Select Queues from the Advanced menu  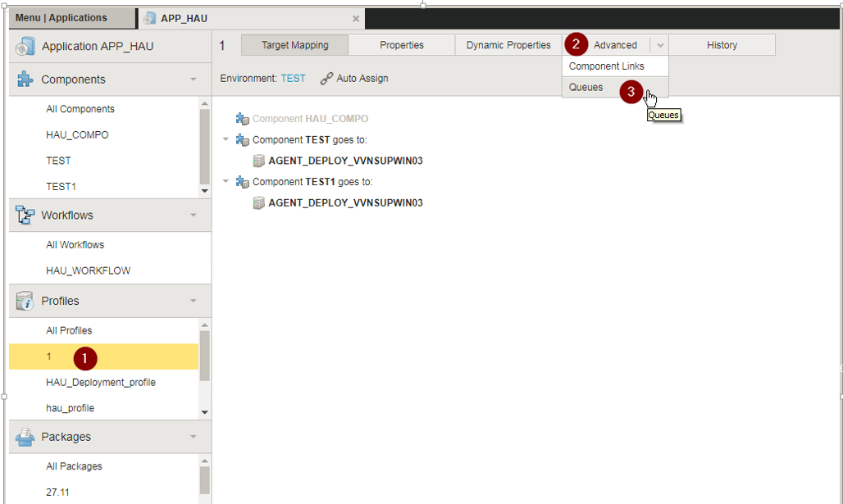[x=586, y=86]
